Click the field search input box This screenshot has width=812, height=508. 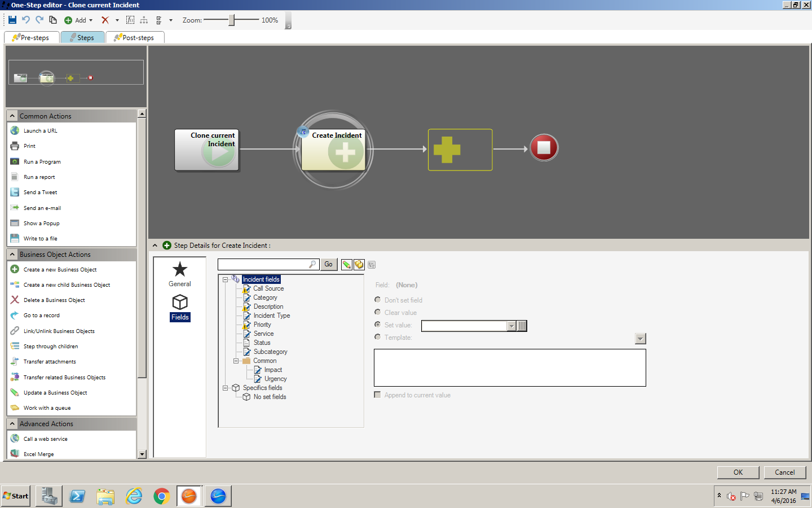click(264, 264)
